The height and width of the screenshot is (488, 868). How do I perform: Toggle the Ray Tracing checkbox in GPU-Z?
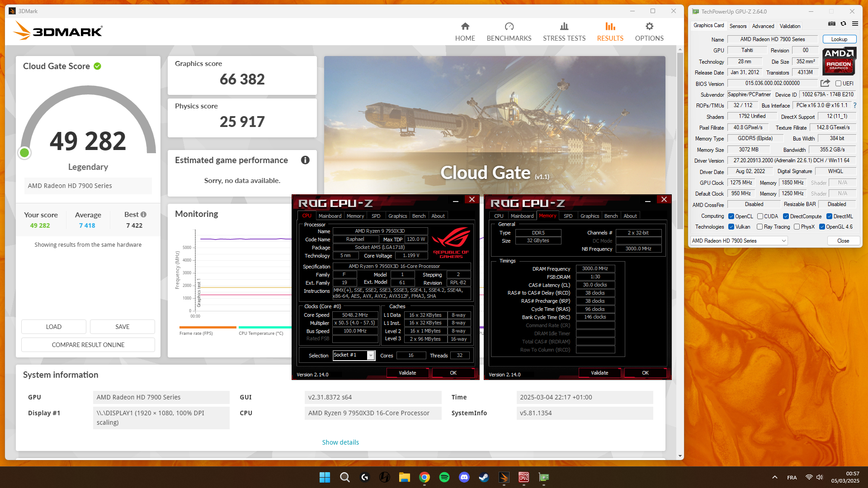[759, 227]
